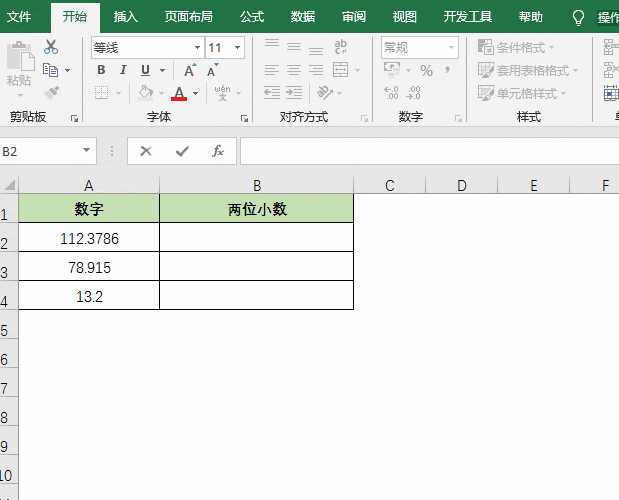Open 套用表格格式 table format button
The image size is (619, 500).
[x=528, y=70]
